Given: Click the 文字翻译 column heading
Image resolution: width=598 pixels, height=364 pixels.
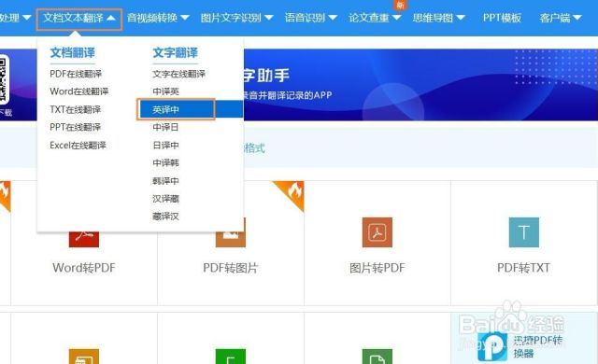Looking at the screenshot, I should (x=175, y=53).
